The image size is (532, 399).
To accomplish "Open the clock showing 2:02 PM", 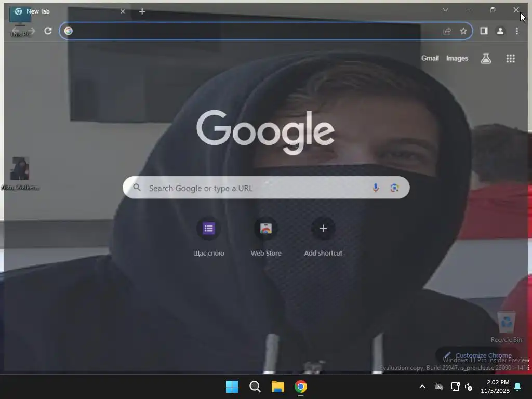I will click(x=495, y=387).
